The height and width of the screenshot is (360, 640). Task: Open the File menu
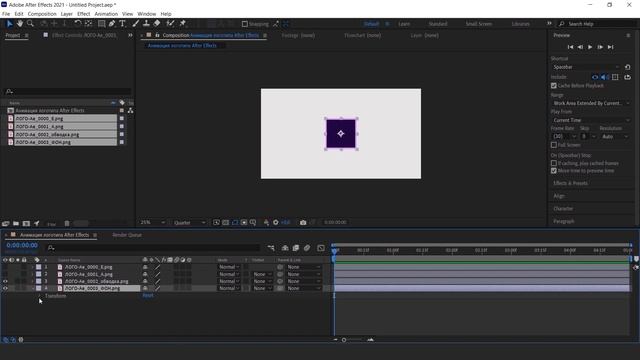6,14
